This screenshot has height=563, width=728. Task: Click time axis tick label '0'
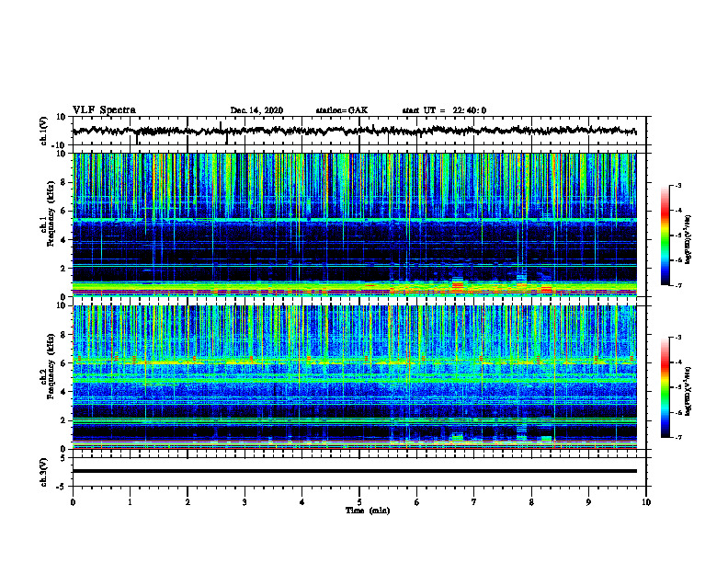(x=73, y=502)
